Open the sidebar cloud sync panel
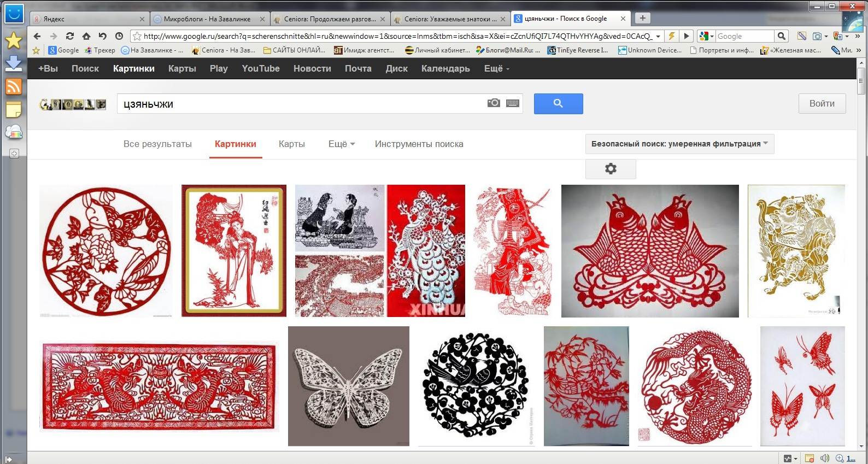868x464 pixels. [x=14, y=132]
